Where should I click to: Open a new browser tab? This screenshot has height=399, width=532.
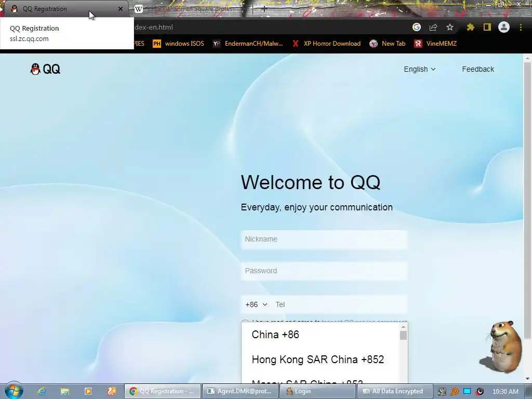pyautogui.click(x=264, y=9)
